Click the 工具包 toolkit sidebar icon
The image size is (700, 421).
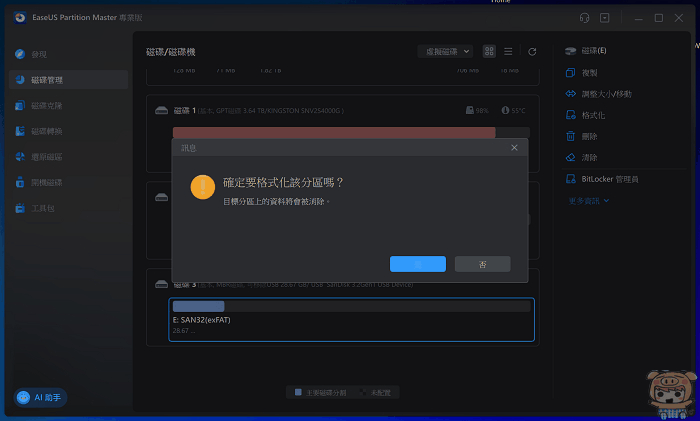pos(21,209)
